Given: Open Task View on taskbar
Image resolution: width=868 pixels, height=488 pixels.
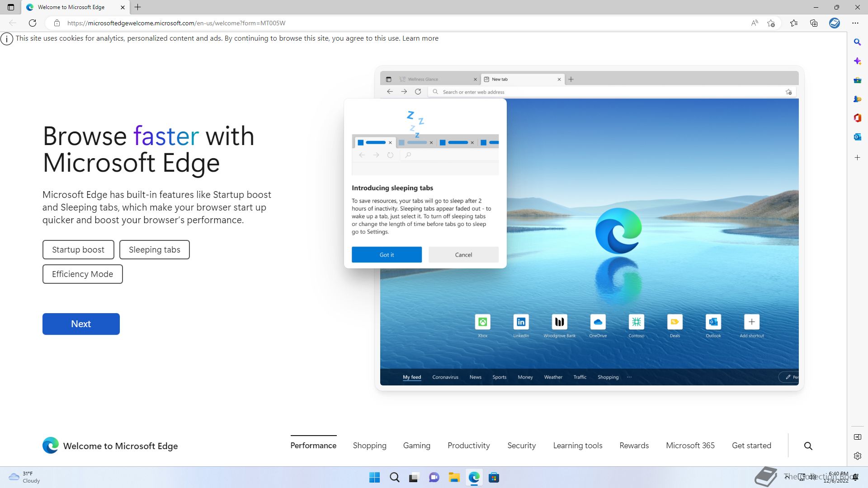Looking at the screenshot, I should pyautogui.click(x=414, y=478).
